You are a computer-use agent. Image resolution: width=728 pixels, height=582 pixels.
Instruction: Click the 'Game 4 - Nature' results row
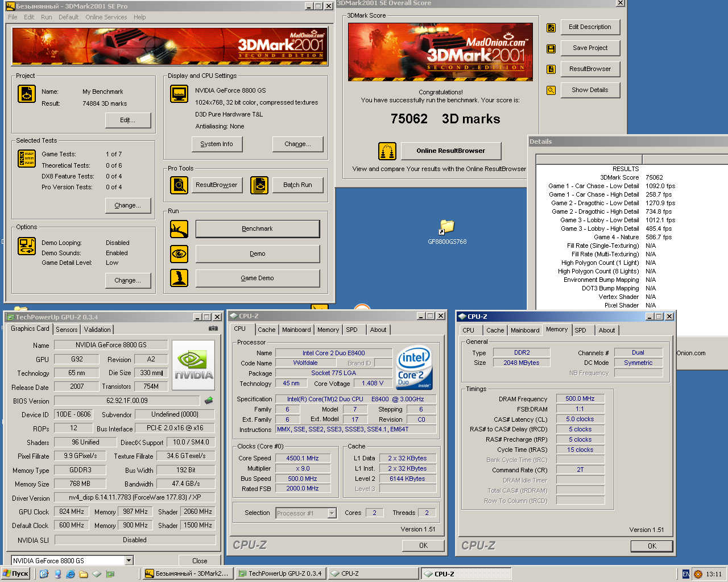click(632, 237)
